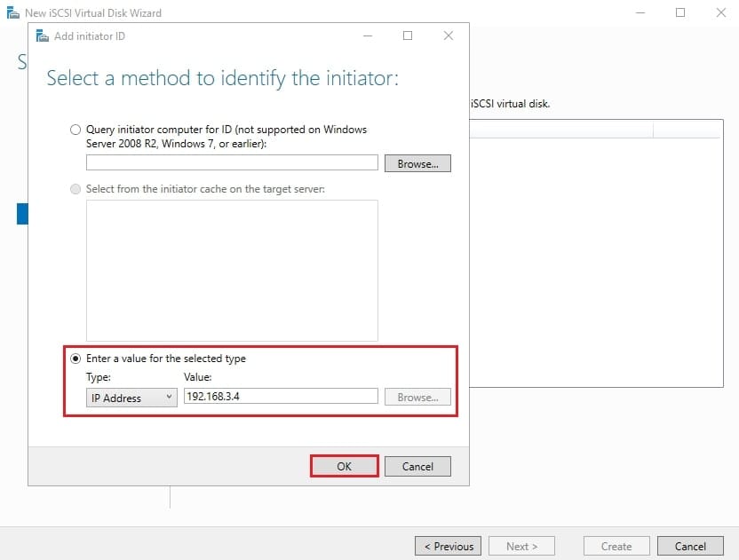The width and height of the screenshot is (739, 560).
Task: Minimize the New iSCSI Virtual Disk Wizard window
Action: 640,12
